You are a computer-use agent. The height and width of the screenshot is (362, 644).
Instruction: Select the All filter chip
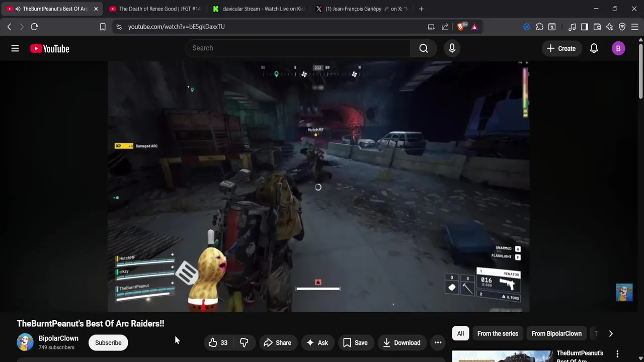click(x=460, y=333)
